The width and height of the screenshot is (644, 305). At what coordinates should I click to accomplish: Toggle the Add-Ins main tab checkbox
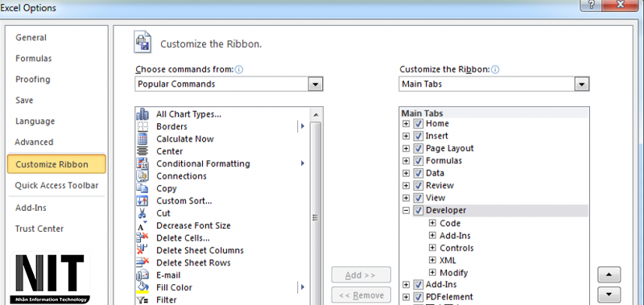click(x=418, y=284)
